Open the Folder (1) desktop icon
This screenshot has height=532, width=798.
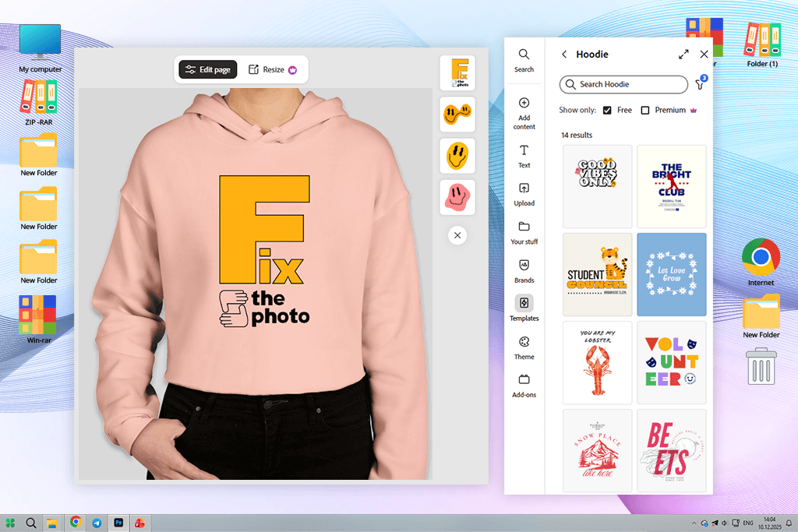coord(762,44)
